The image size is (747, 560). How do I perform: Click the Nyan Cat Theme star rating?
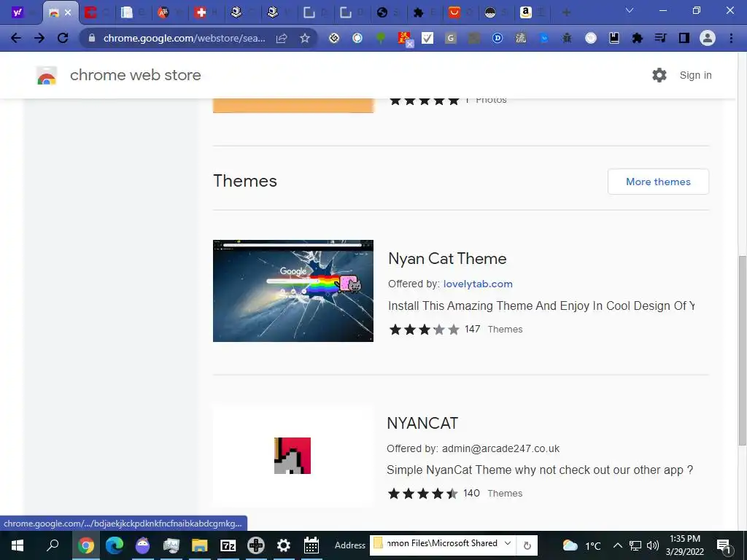425,330
